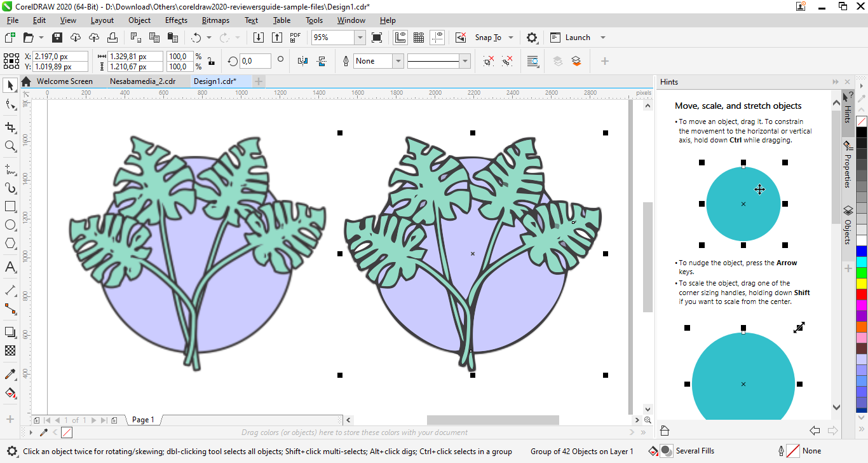Switch to the Nesabamedia_2.cdr tab
The height and width of the screenshot is (463, 868).
click(142, 81)
